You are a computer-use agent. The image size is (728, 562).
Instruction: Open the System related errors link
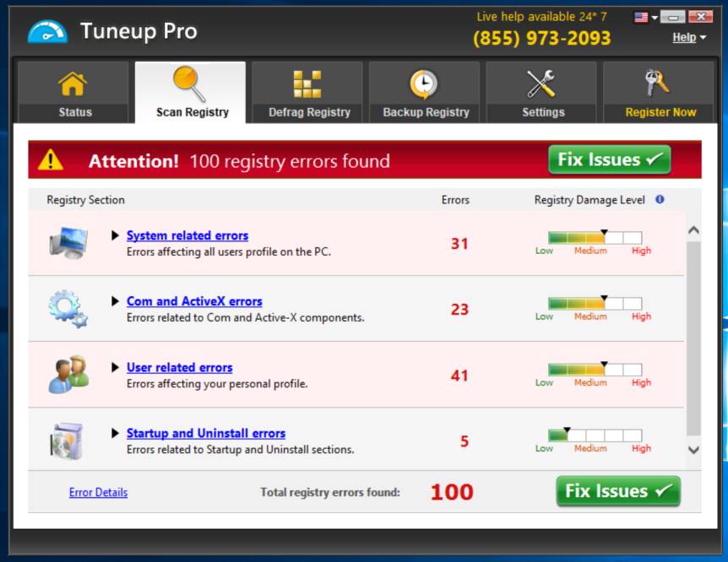click(x=187, y=235)
